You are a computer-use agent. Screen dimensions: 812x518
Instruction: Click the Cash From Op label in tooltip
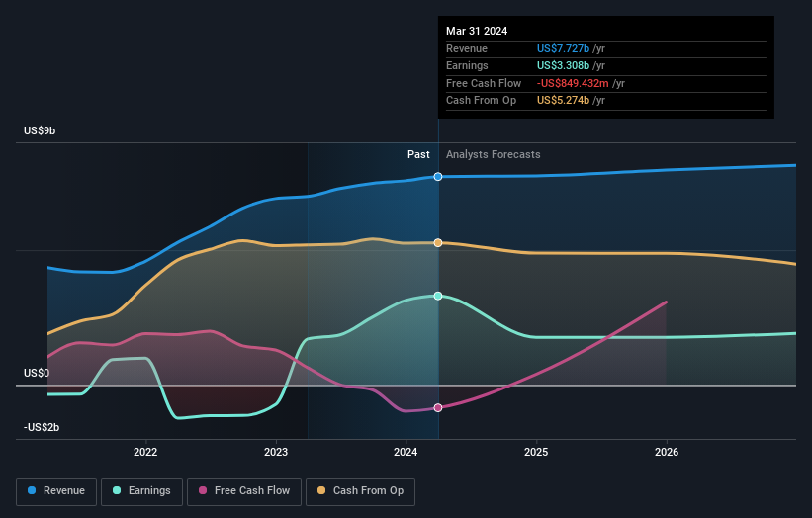481,101
